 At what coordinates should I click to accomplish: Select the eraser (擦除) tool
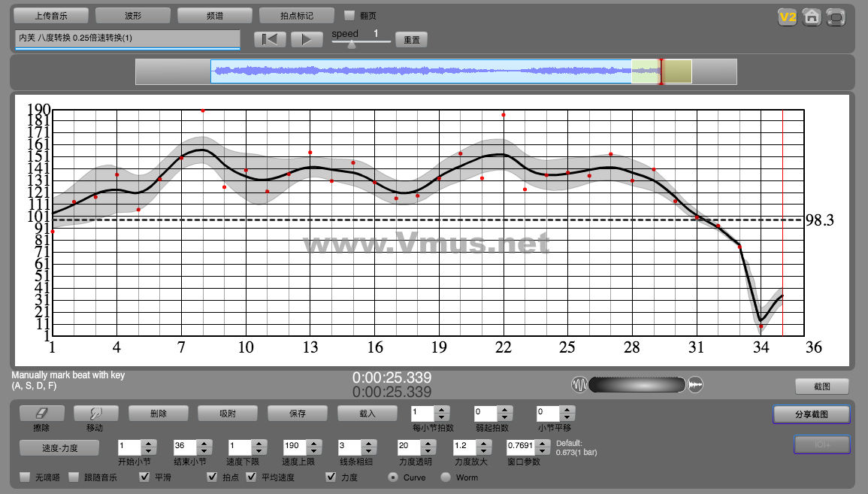pos(41,413)
